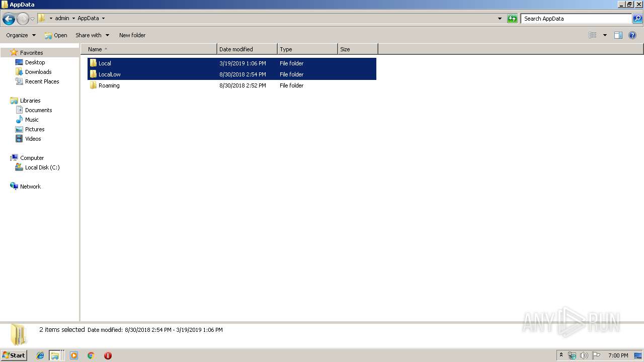Select the Local folder icon
This screenshot has width=644, height=362.
coord(93,63)
